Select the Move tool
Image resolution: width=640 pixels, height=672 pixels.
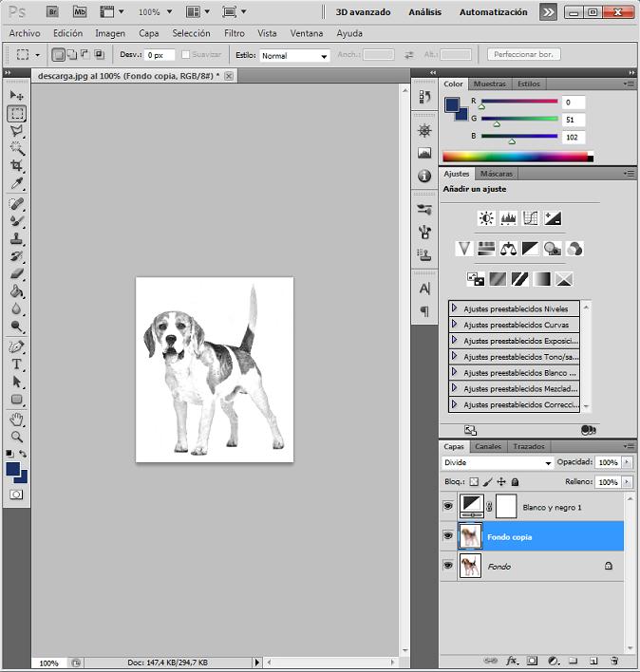click(x=17, y=96)
